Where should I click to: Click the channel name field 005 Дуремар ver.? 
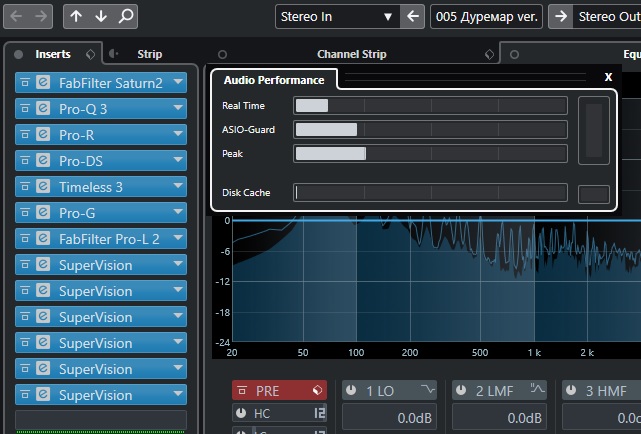486,16
